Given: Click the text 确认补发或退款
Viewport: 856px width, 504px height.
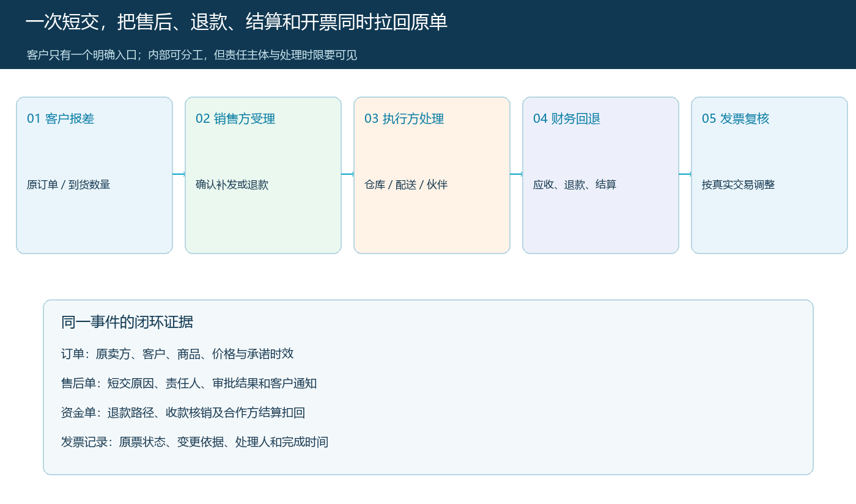Looking at the screenshot, I should [232, 184].
